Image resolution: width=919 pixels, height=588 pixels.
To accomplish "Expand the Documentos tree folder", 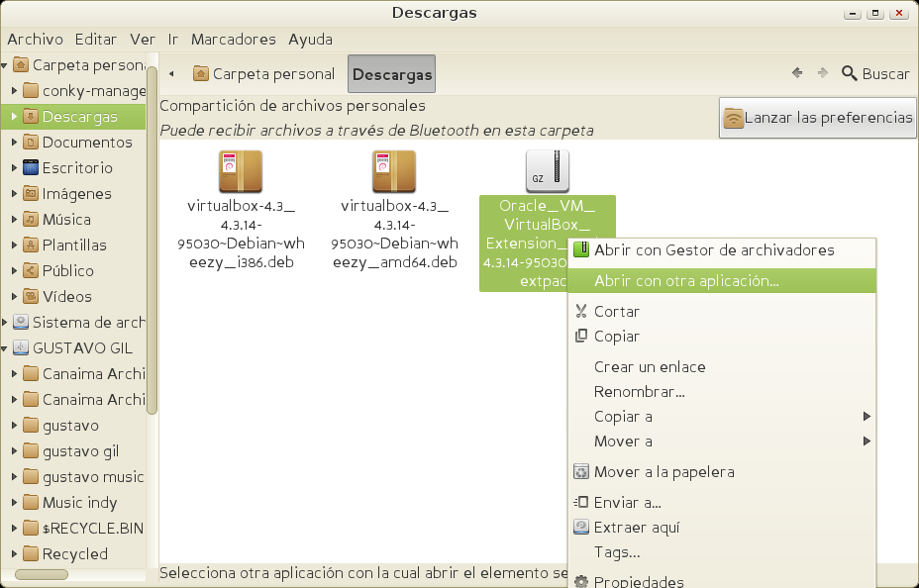I will click(x=13, y=143).
